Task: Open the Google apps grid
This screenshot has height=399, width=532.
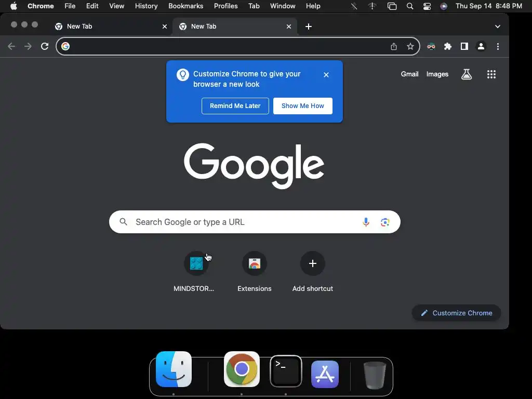Action: pos(491,74)
